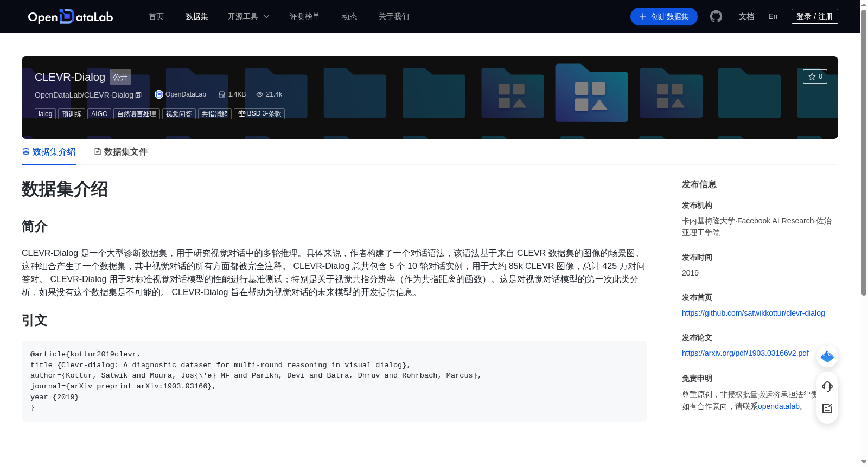The height and width of the screenshot is (467, 868).
Task: Open the 文档 link in header
Action: tap(746, 16)
